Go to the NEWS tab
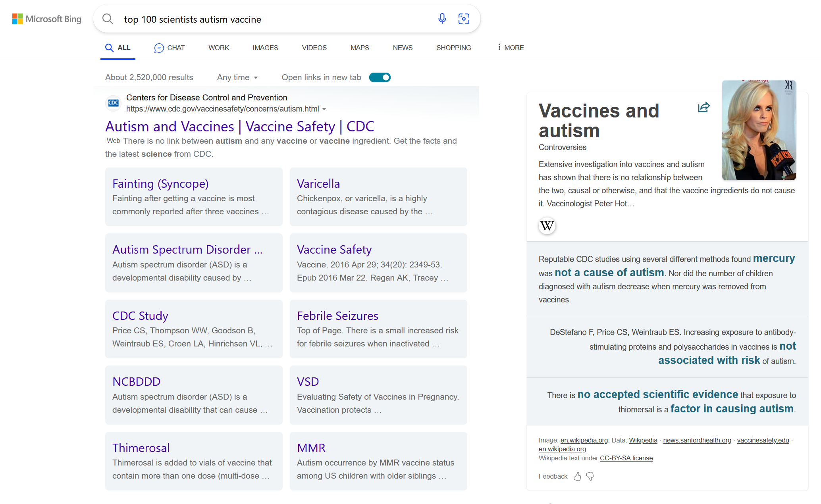Image resolution: width=821 pixels, height=504 pixels. click(403, 48)
